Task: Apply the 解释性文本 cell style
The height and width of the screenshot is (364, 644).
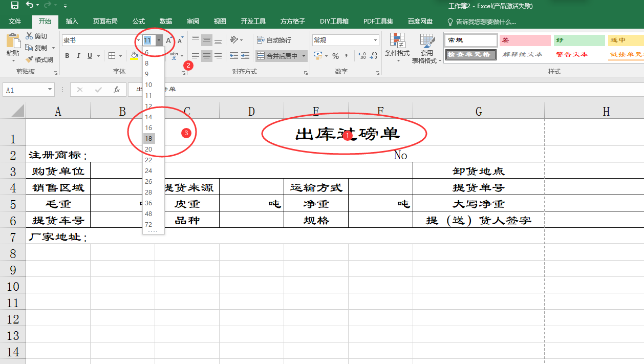Action: (525, 54)
